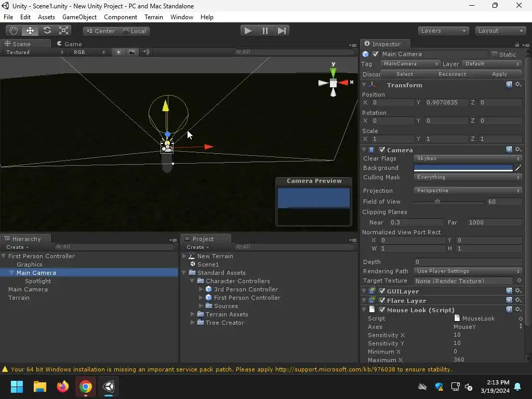
Task: Disable the Camera component checkbox
Action: 382,150
